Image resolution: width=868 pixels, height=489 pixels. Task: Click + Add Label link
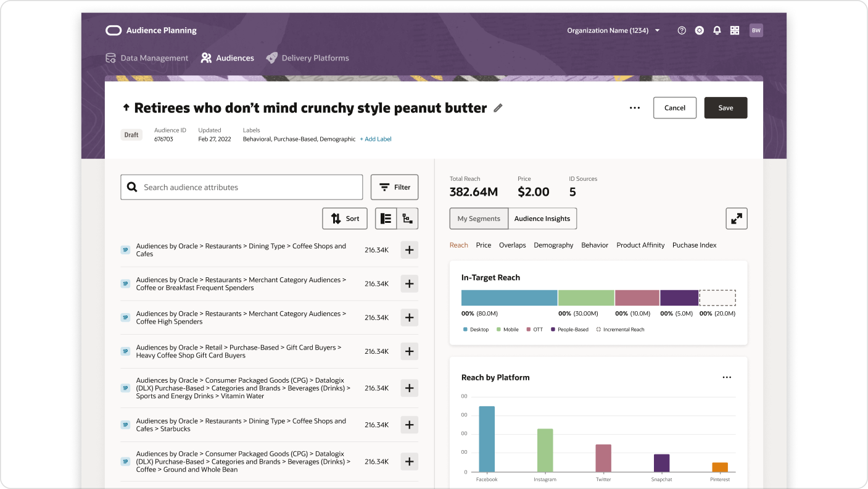point(376,139)
